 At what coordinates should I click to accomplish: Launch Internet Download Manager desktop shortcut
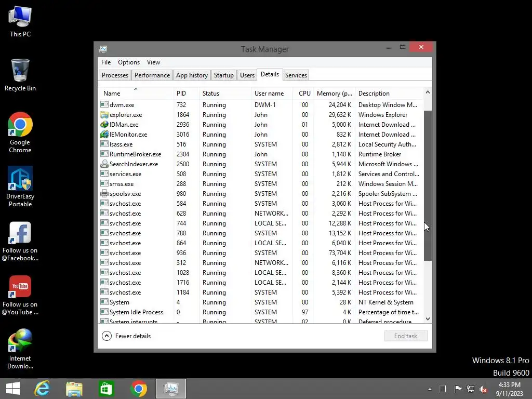point(20,349)
